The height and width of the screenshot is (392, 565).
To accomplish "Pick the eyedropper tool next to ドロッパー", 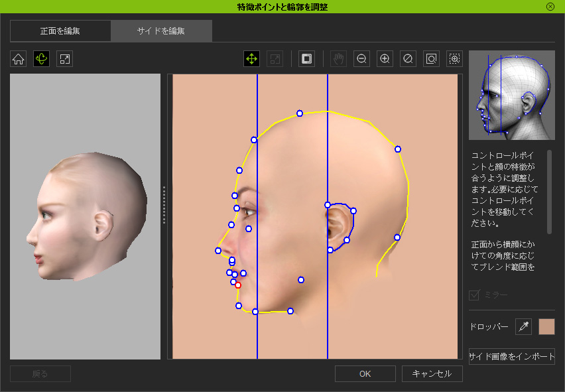I will pos(524,326).
